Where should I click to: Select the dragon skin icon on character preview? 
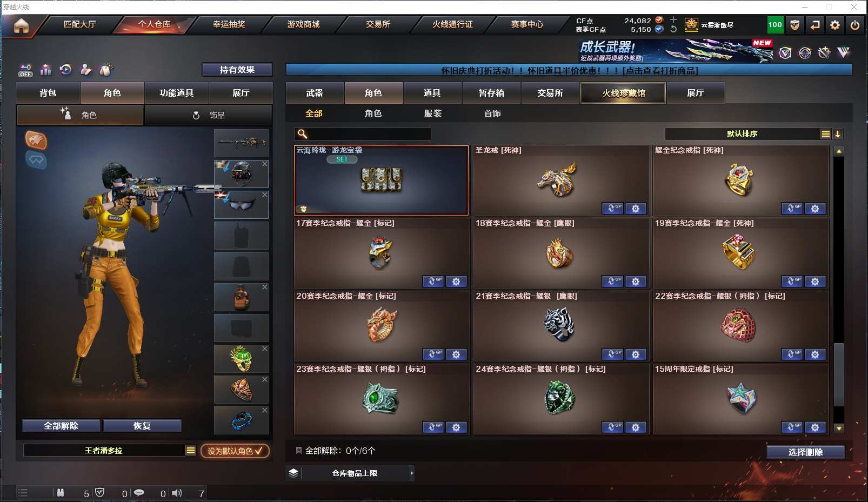click(36, 140)
